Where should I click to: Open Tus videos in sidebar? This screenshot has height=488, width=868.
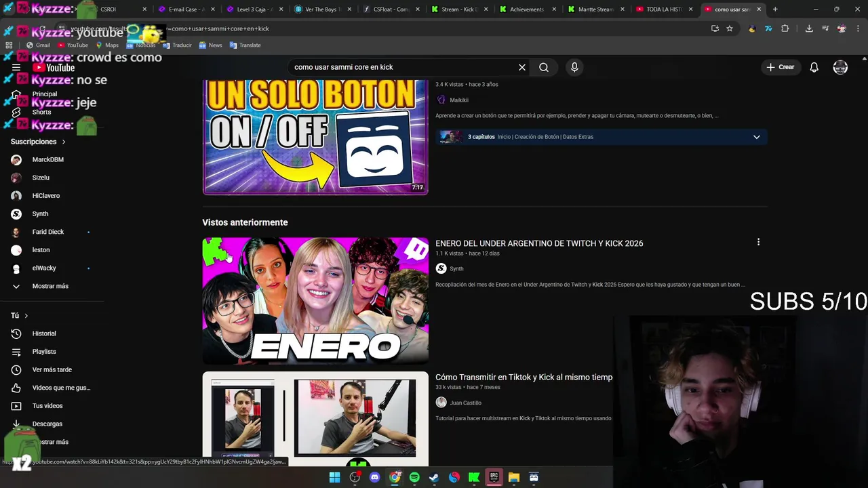click(47, 406)
